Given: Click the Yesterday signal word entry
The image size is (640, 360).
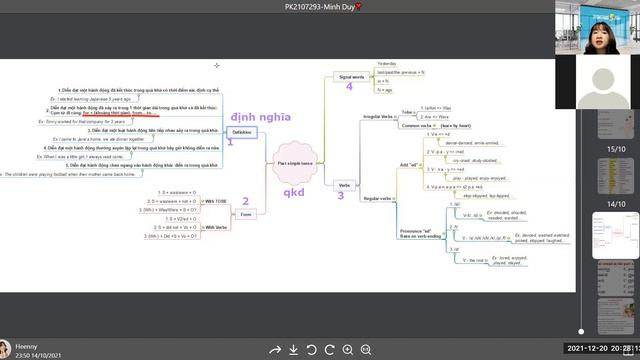Looking at the screenshot, I should click(x=387, y=64).
